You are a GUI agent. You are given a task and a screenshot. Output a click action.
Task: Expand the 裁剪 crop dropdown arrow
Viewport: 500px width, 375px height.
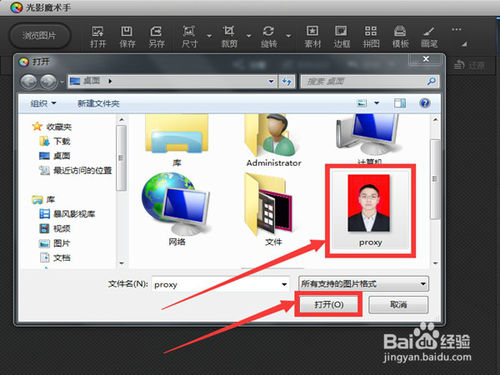(x=249, y=36)
